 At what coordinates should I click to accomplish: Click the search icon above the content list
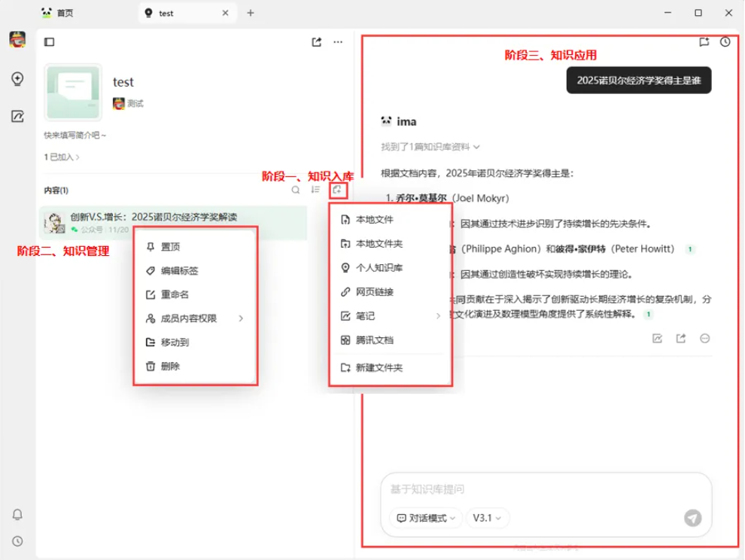pyautogui.click(x=294, y=190)
